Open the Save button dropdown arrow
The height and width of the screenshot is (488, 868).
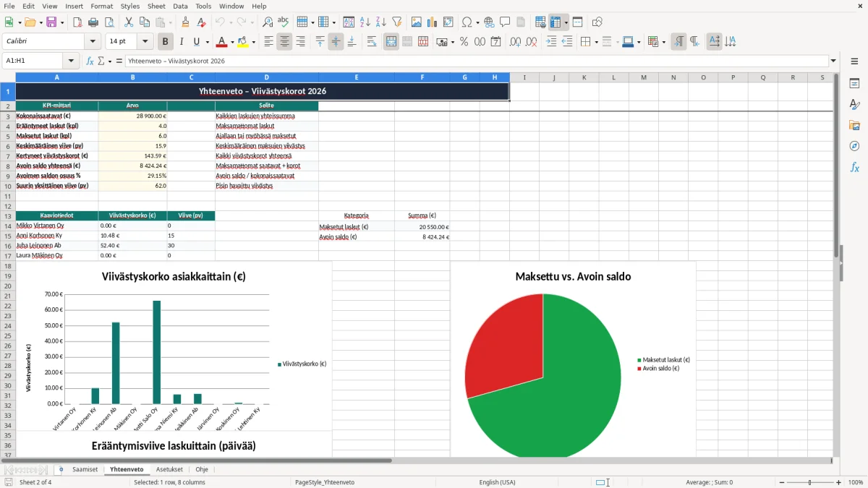point(62,22)
